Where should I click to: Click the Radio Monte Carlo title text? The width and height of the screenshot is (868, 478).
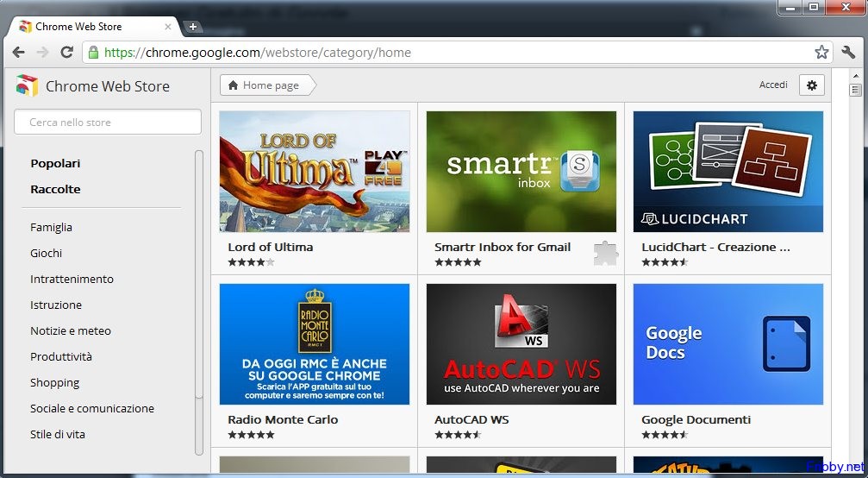tap(283, 420)
